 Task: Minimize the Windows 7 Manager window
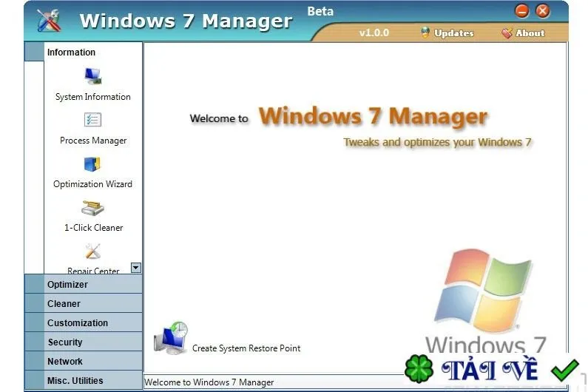coord(521,11)
